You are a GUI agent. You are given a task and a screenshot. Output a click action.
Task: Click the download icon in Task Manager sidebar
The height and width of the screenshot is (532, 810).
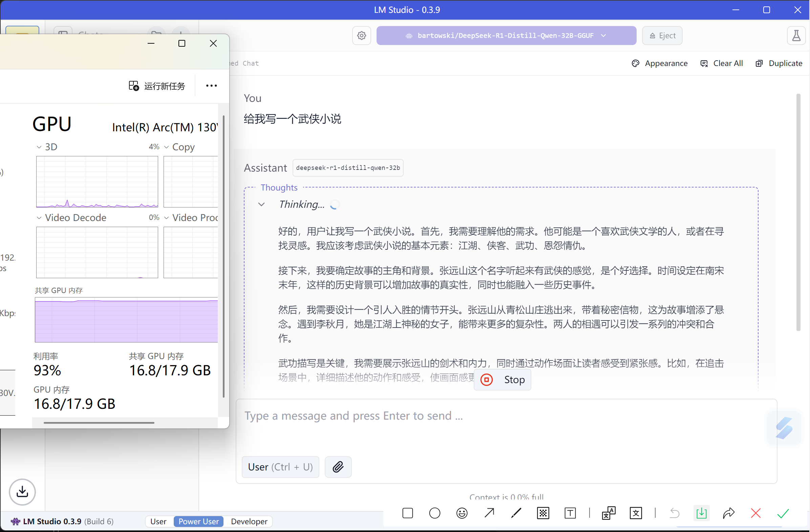pos(22,492)
